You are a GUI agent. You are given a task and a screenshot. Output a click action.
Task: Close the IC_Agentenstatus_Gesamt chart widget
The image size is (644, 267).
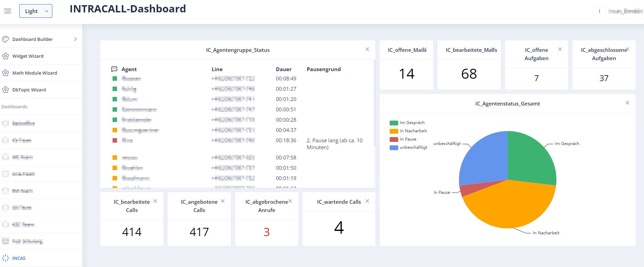[x=627, y=103]
